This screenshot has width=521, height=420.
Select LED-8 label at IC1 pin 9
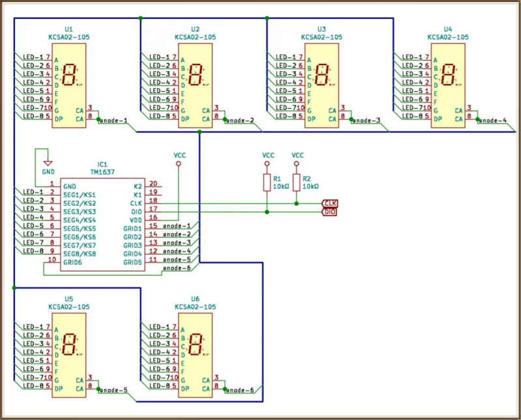pyautogui.click(x=33, y=251)
